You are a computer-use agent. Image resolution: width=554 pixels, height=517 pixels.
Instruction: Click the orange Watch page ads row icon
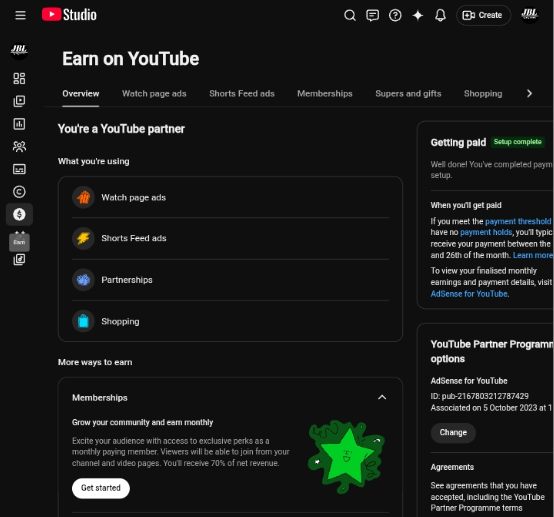[83, 197]
